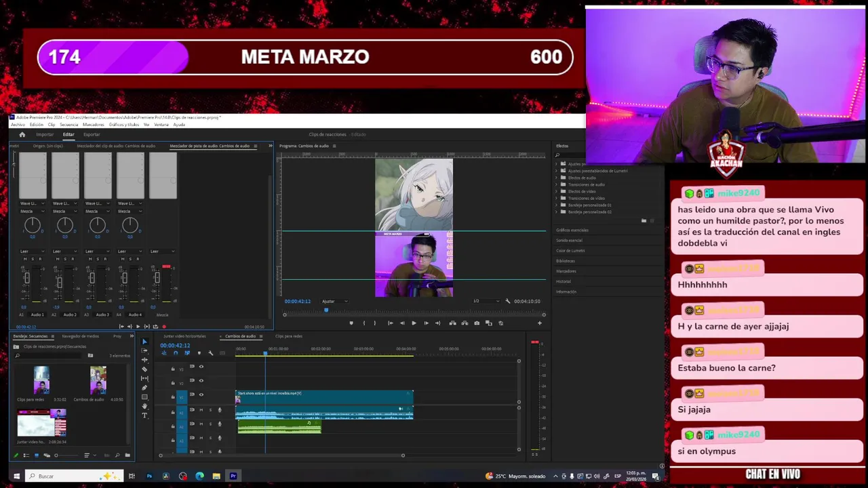Screen dimensions: 868x488
Task: Select the Type text tool
Action: coord(144,415)
